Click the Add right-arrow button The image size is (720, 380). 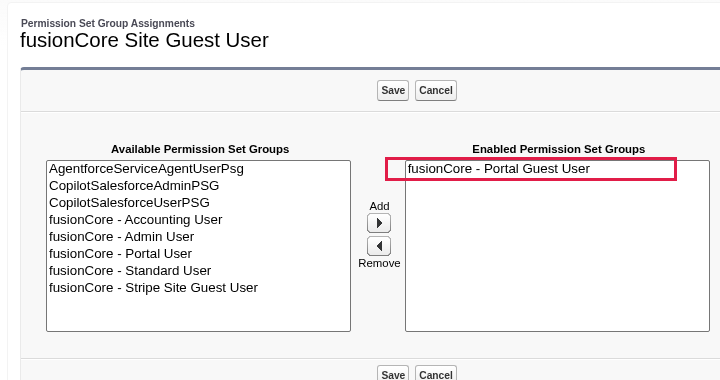[x=379, y=224]
